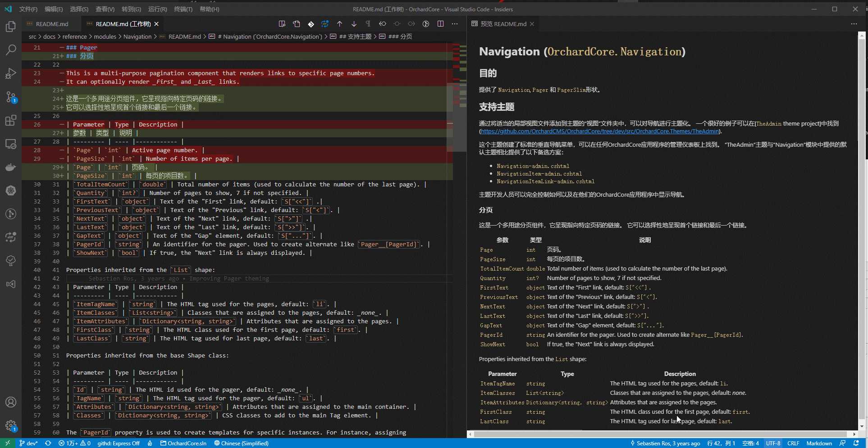Click the flame icon in status bar
Screen dimensions: 868x448
click(x=150, y=443)
